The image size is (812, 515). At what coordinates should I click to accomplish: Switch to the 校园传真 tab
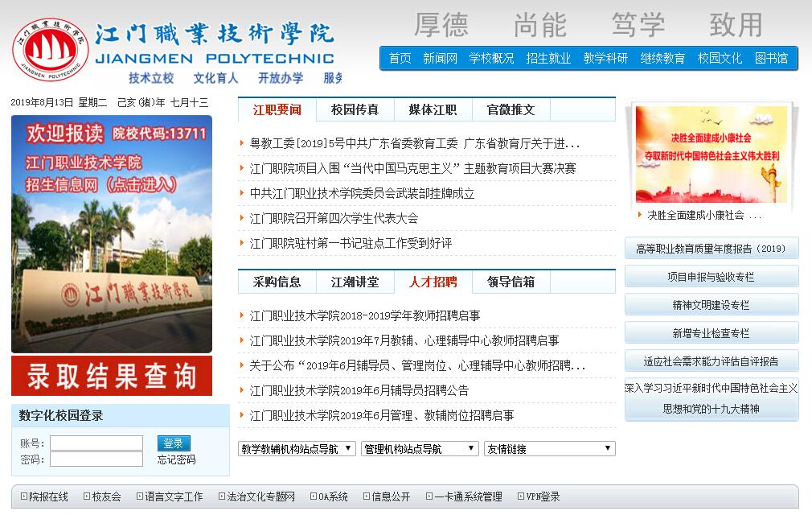pos(355,110)
